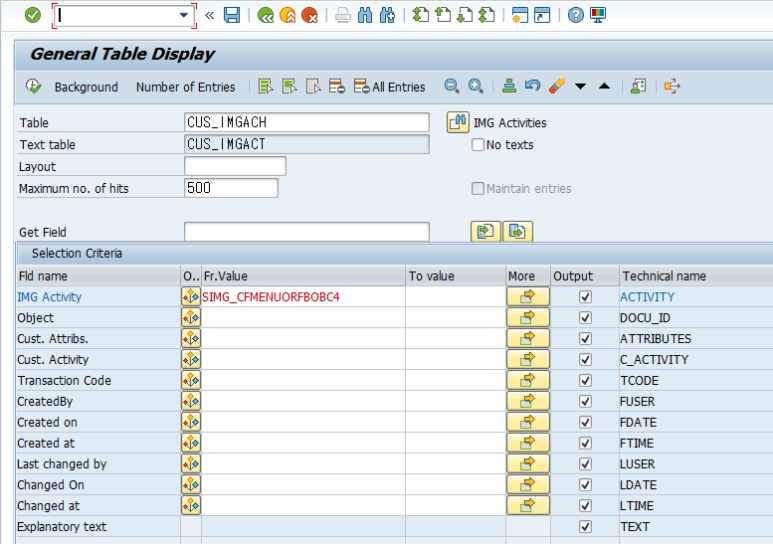This screenshot has height=544, width=773.
Task: Open the selection option for CreatedBy
Action: pyautogui.click(x=191, y=401)
